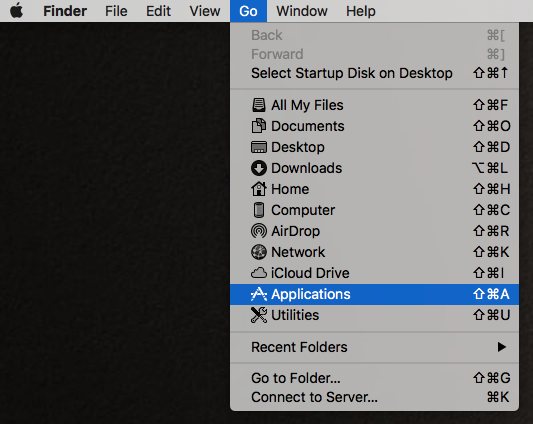Click the AirDrop radar icon

[x=259, y=231]
